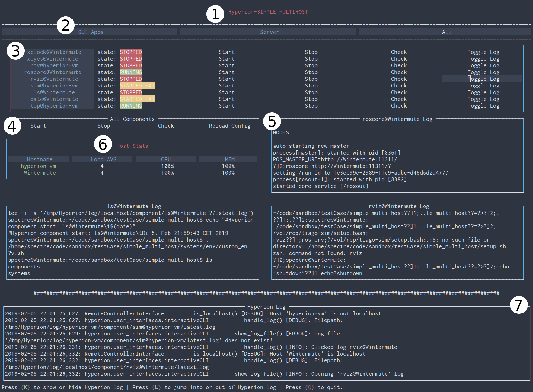The width and height of the screenshot is (533, 392).
Task: Stop the roscore@Wintermute component
Action: (x=311, y=72)
